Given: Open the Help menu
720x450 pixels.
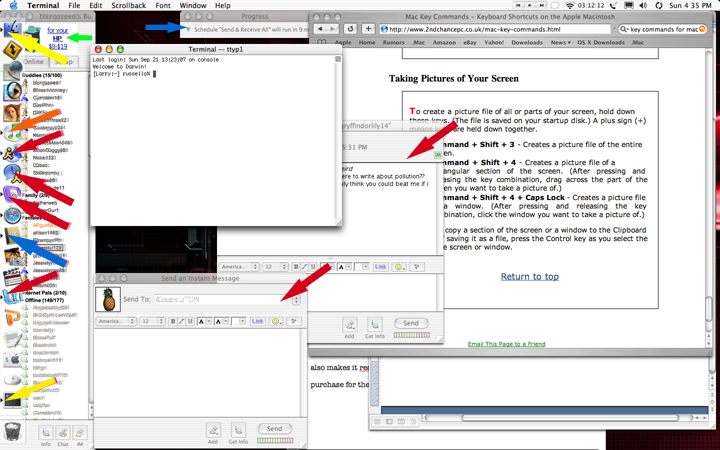Looking at the screenshot, I should click(x=222, y=6).
